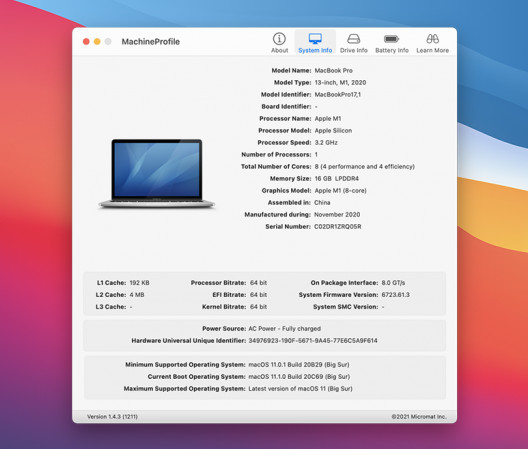Image resolution: width=528 pixels, height=449 pixels.
Task: Click the Kernel Bitrate 64 bit value
Action: click(x=258, y=307)
